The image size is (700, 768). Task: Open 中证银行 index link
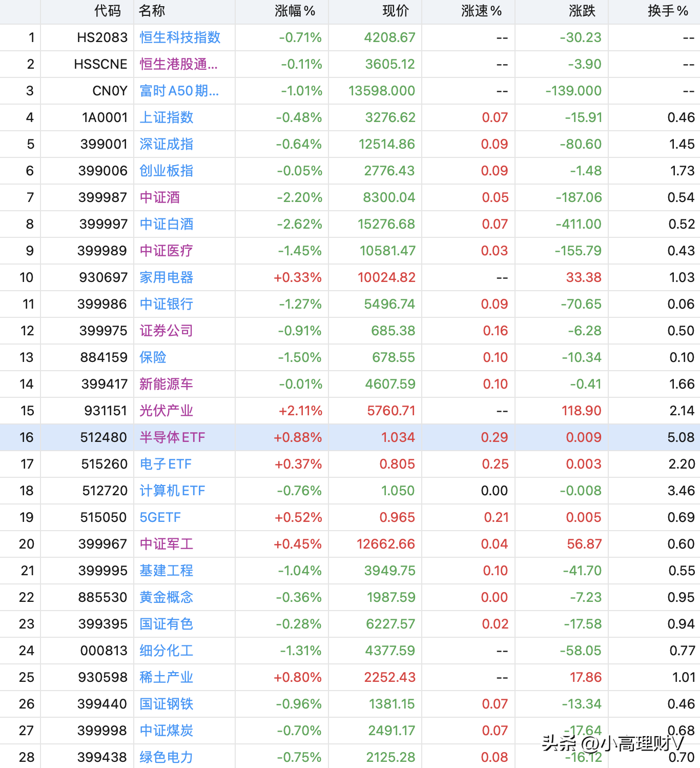(167, 304)
